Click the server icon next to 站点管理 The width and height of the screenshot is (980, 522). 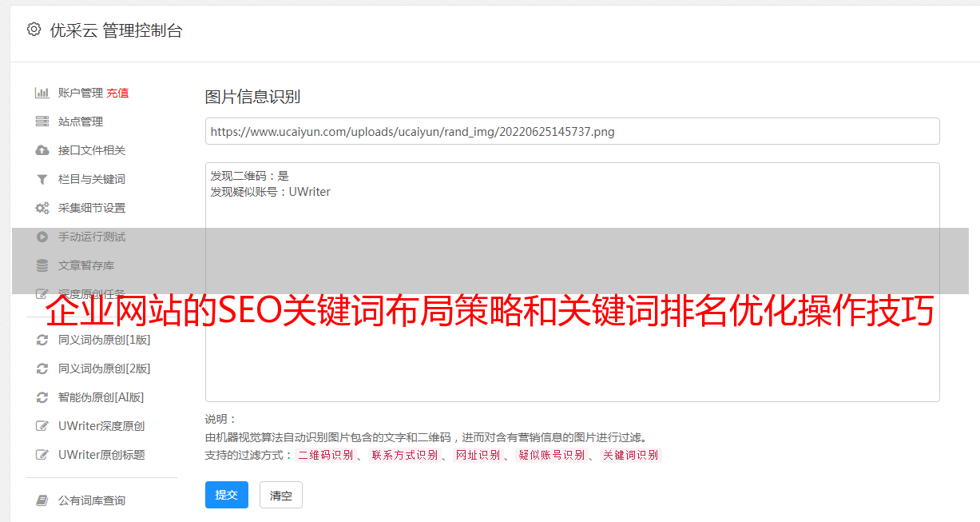click(x=42, y=122)
